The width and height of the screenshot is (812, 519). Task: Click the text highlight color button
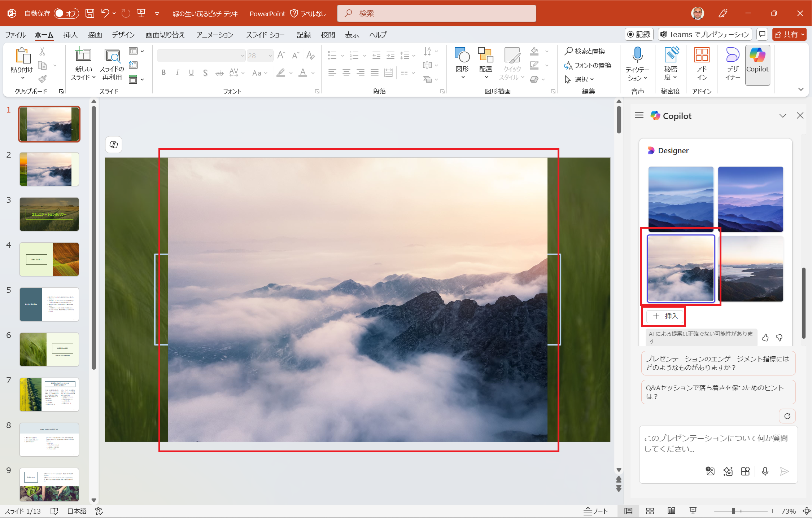pos(281,73)
